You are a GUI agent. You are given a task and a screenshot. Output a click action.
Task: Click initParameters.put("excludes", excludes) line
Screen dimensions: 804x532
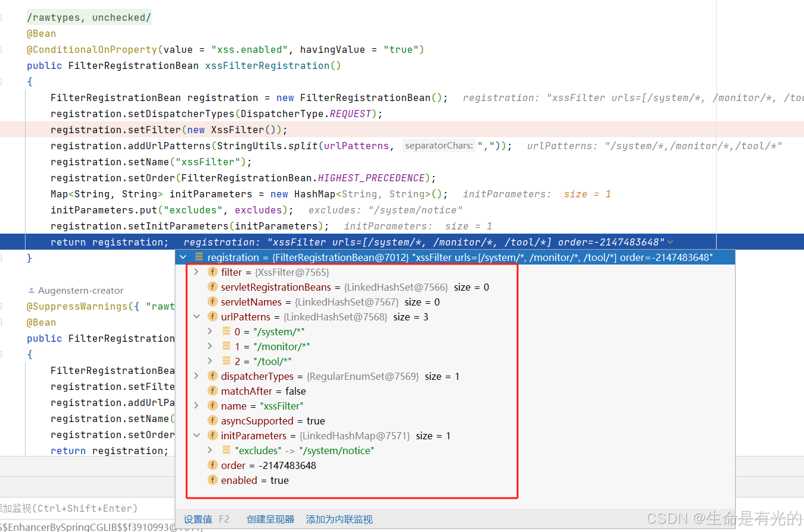click(172, 210)
